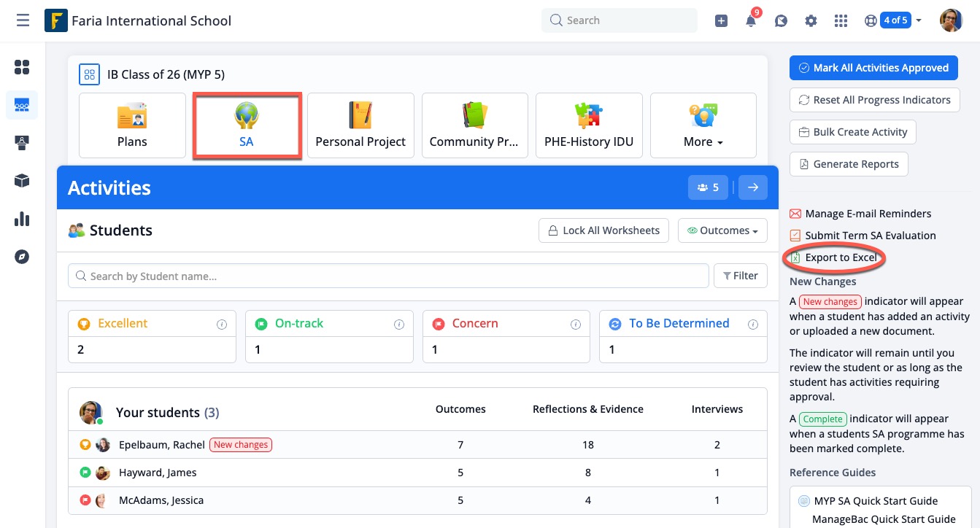
Task: Open the messages chat icon
Action: click(781, 21)
